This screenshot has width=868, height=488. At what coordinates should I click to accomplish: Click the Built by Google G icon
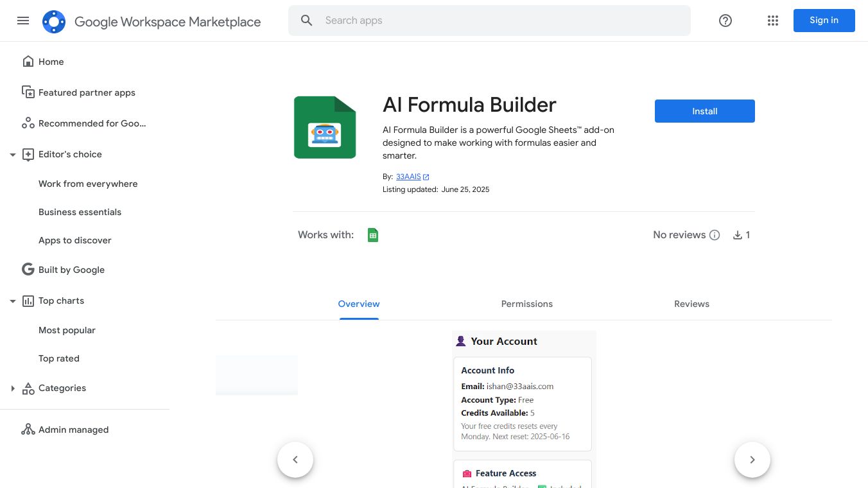28,270
